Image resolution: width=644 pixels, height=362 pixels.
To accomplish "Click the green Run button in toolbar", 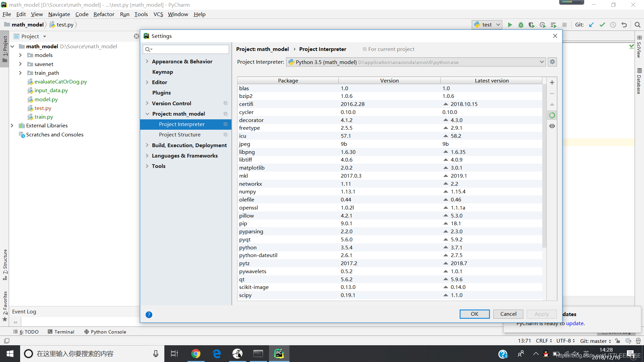I will (510, 25).
